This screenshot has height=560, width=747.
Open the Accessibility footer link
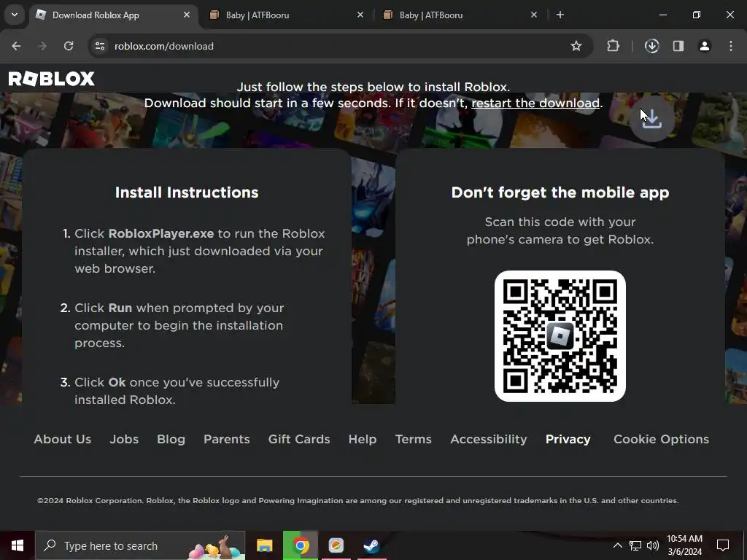click(489, 439)
